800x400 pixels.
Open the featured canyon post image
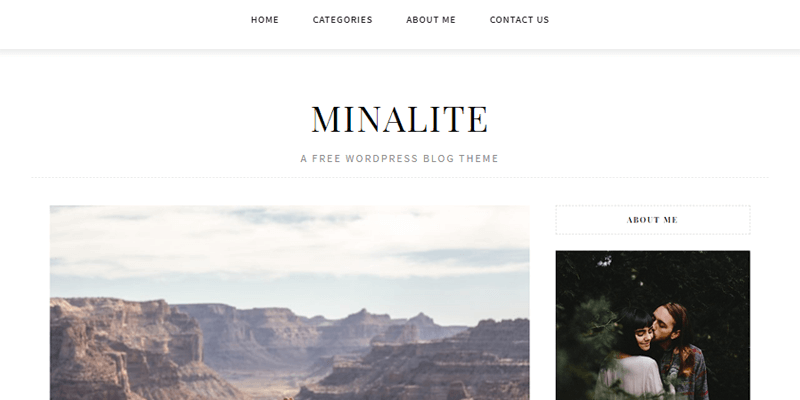(x=289, y=303)
